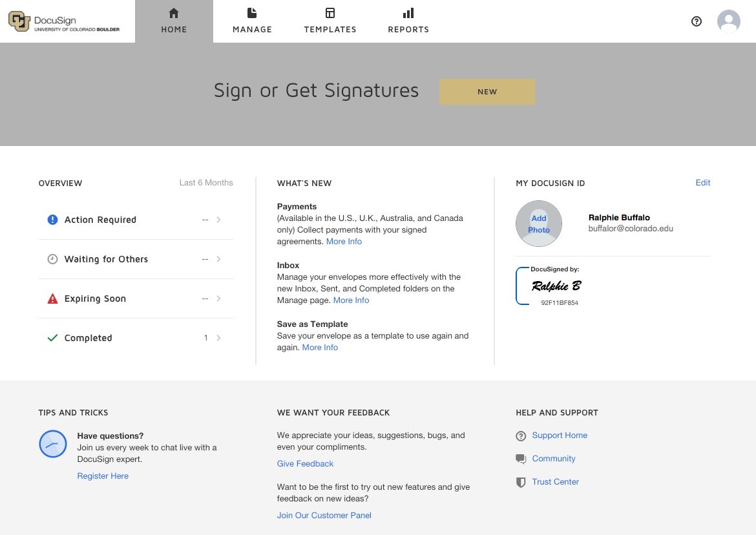Screen dimensions: 756x535
Task: Open the user profile avatar menu
Action: click(x=728, y=21)
